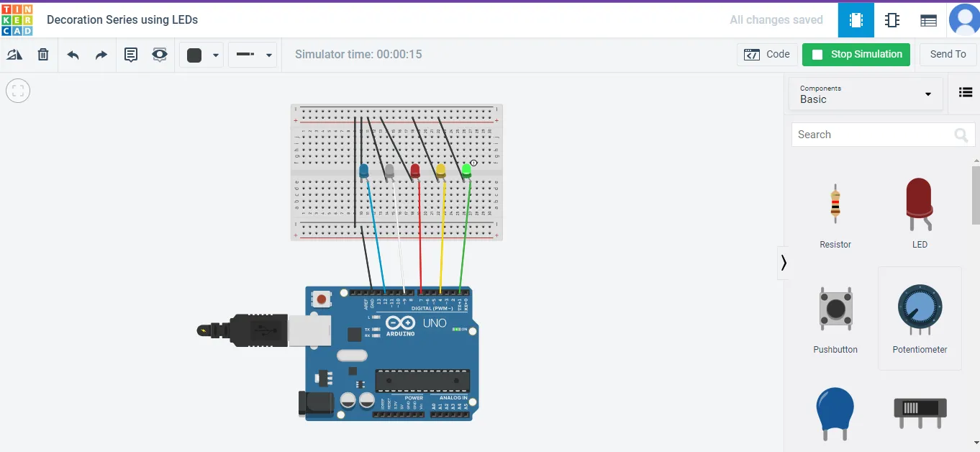Viewport: 980px width, 452px height.
Task: Switch to the schematic (chip) view icon
Action: [x=892, y=20]
